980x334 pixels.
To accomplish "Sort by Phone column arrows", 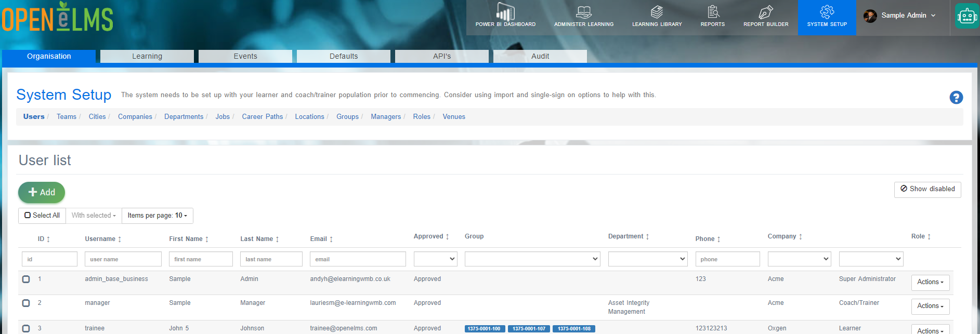I will click(718, 239).
